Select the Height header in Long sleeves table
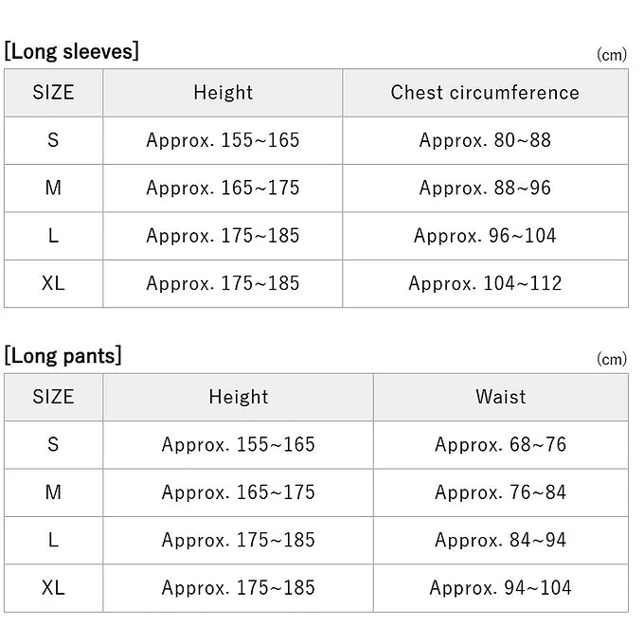Viewport: 644px width, 644px height. click(223, 93)
